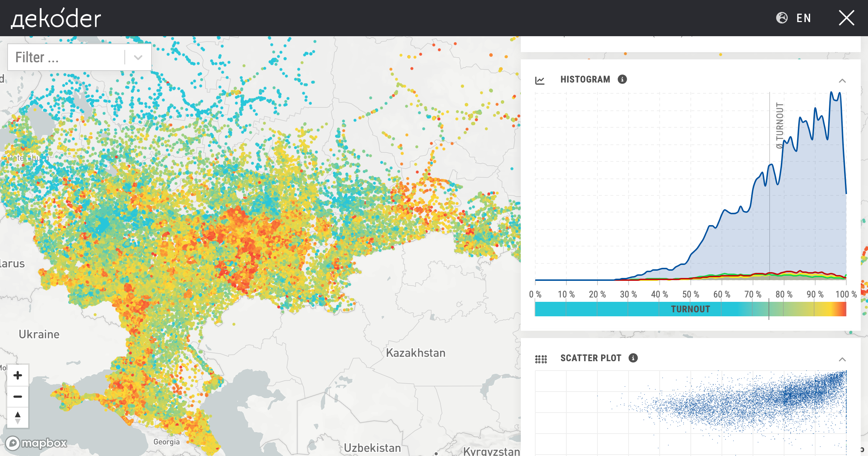Show Histogram info tooltip icon
The height and width of the screenshot is (456, 868).
tap(622, 79)
